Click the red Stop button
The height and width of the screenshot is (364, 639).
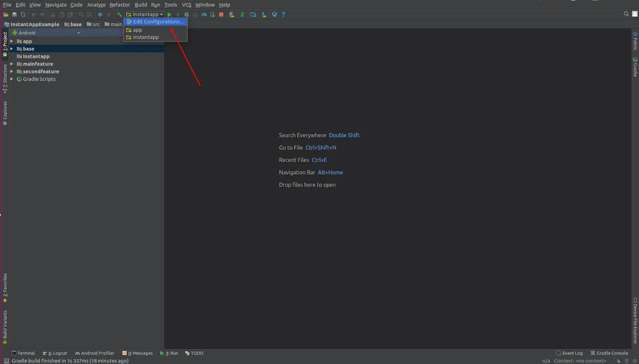coord(221,15)
